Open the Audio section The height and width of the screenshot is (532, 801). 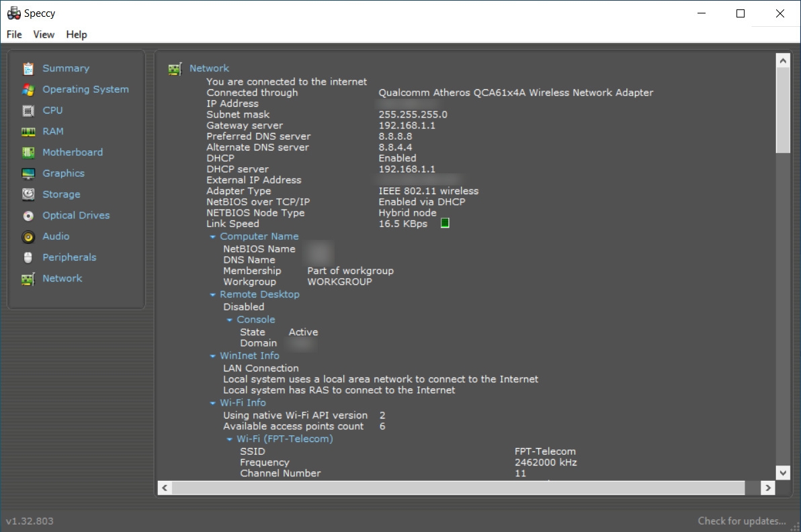pos(56,236)
